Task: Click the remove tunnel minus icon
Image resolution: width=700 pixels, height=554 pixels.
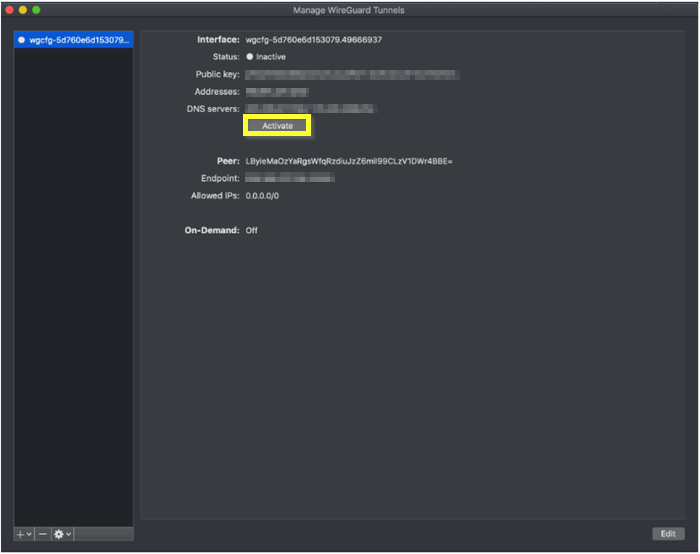Action: [x=43, y=535]
